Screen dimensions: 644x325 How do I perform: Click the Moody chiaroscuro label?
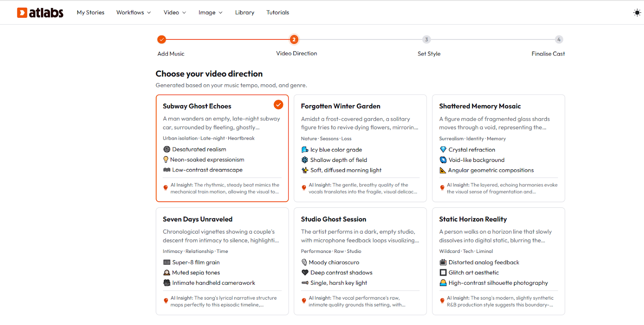(x=334, y=262)
